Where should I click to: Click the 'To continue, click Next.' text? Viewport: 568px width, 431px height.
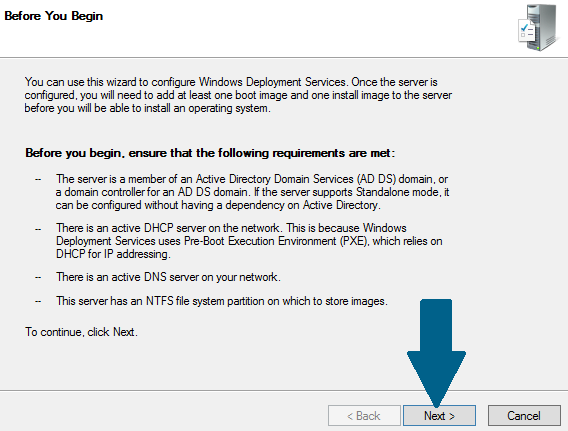tap(81, 332)
